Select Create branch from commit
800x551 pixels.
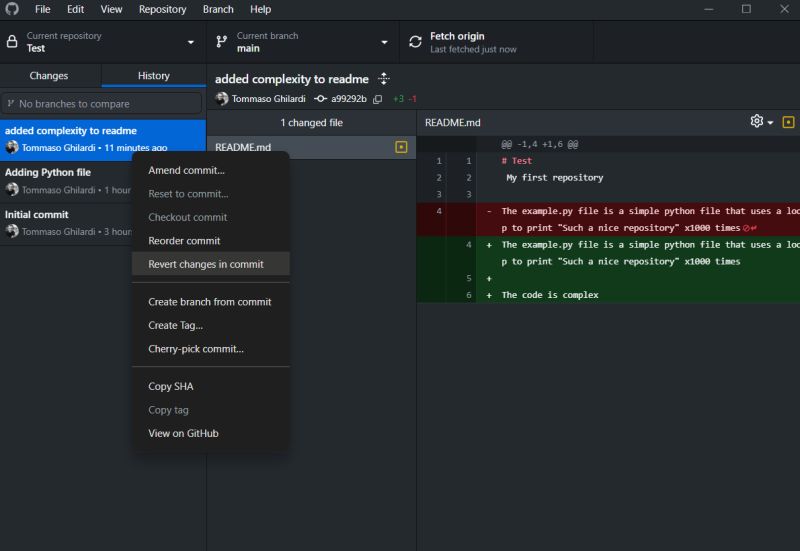coord(211,302)
